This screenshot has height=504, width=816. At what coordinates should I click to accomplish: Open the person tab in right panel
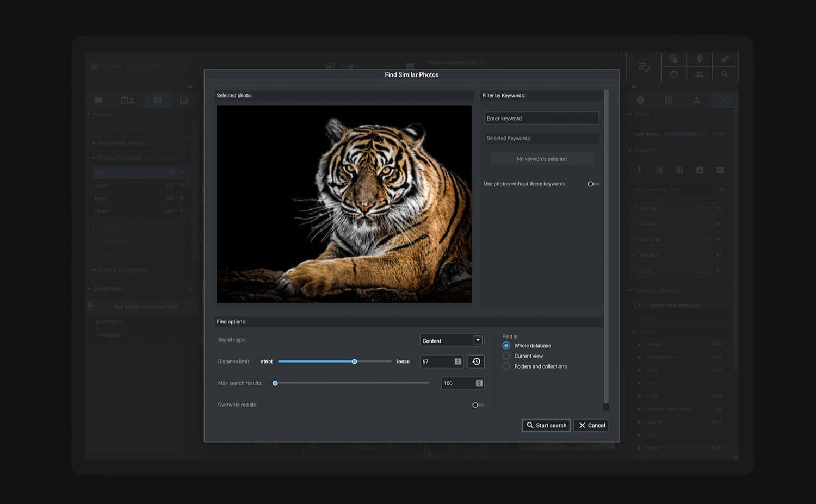pos(696,100)
